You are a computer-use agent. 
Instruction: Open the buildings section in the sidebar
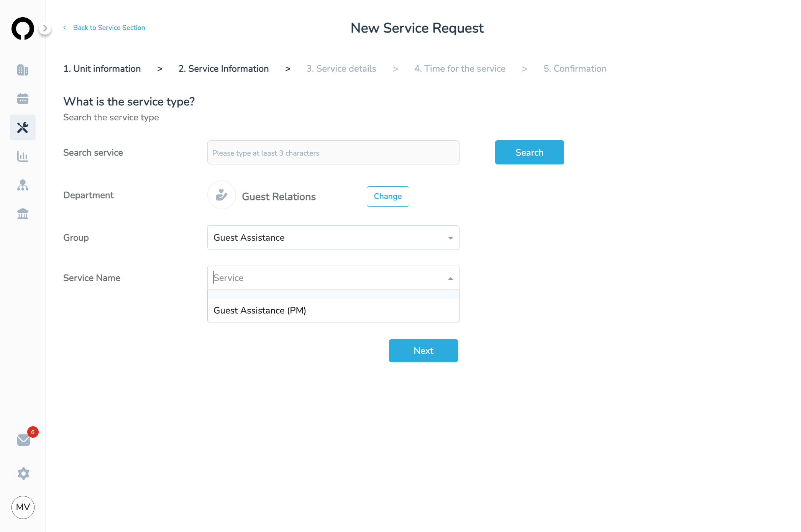23,70
